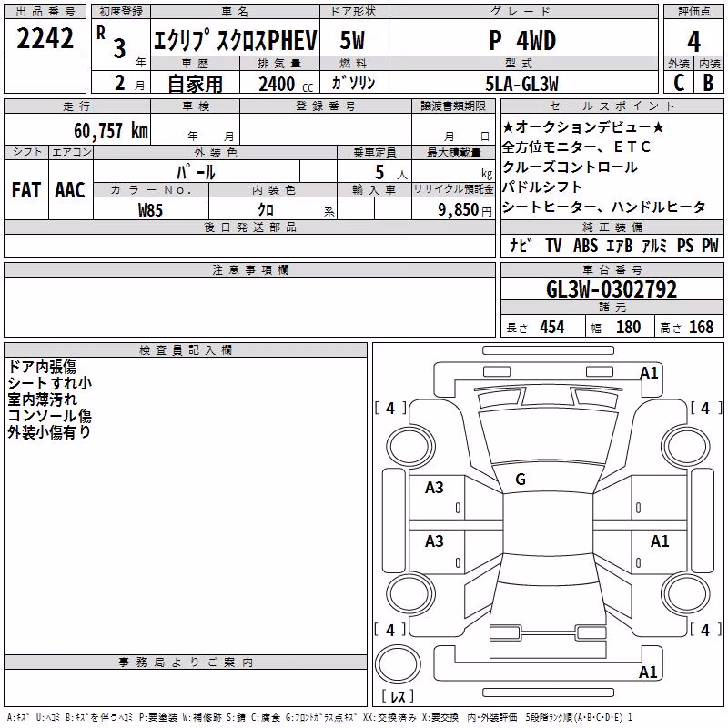Screen dimensions: 728x728
Task: Select inspector note ドア内張傷
Action: click(x=42, y=367)
